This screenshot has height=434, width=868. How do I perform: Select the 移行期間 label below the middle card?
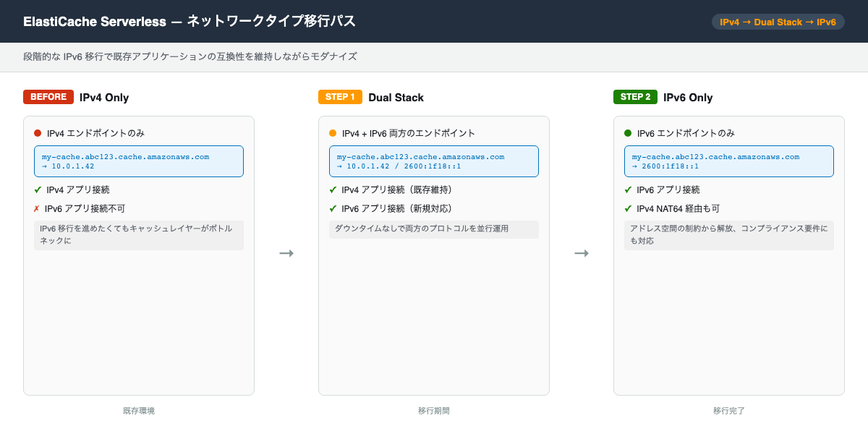(433, 410)
